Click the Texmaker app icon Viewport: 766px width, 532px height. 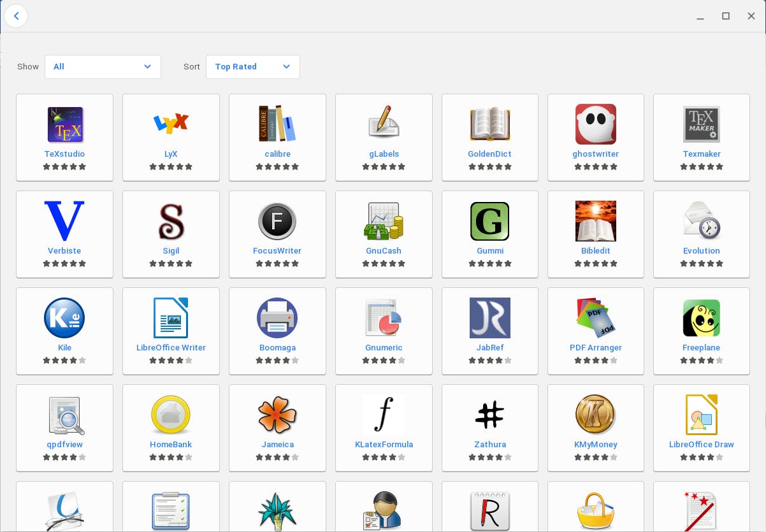pos(702,124)
